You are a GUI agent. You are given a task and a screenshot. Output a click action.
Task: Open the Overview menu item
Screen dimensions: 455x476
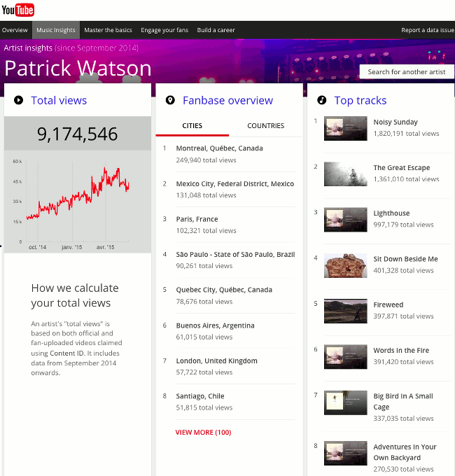click(15, 30)
